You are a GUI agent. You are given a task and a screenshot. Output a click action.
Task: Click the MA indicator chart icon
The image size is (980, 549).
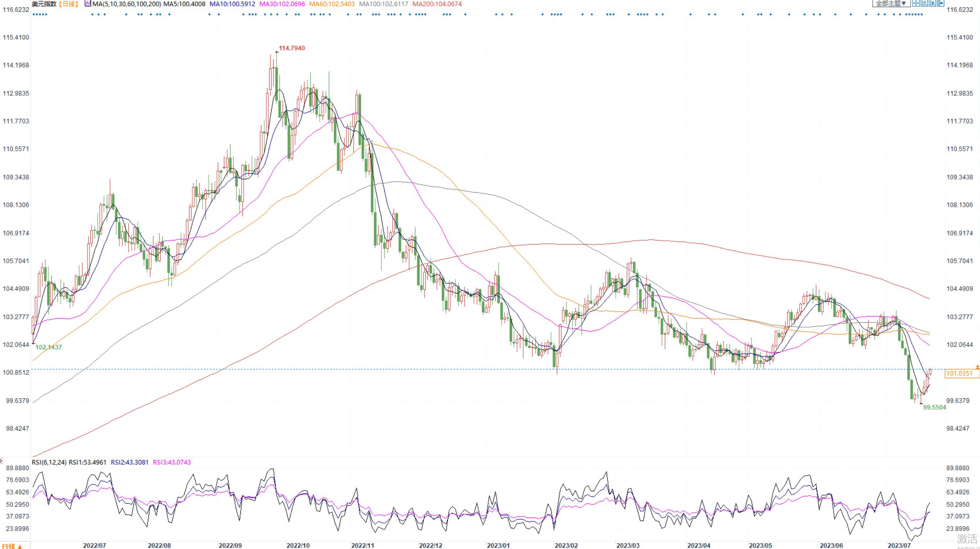tap(88, 4)
